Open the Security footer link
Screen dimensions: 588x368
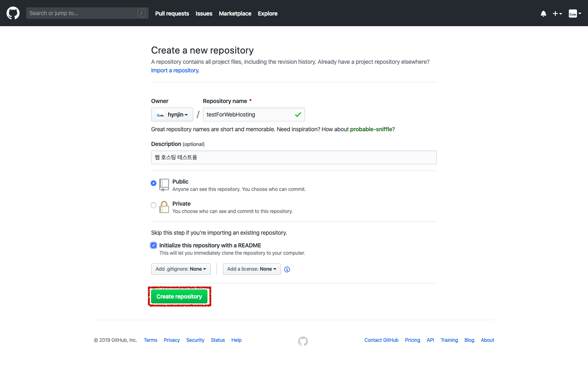[195, 340]
